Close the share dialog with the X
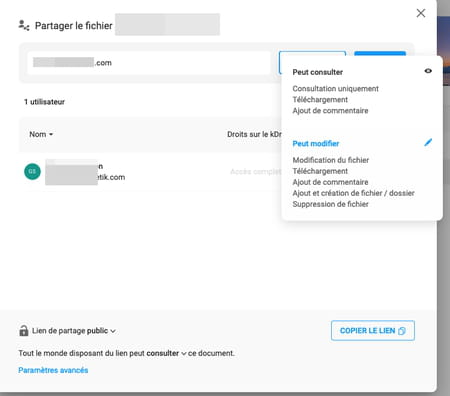The width and height of the screenshot is (450, 396). point(421,13)
